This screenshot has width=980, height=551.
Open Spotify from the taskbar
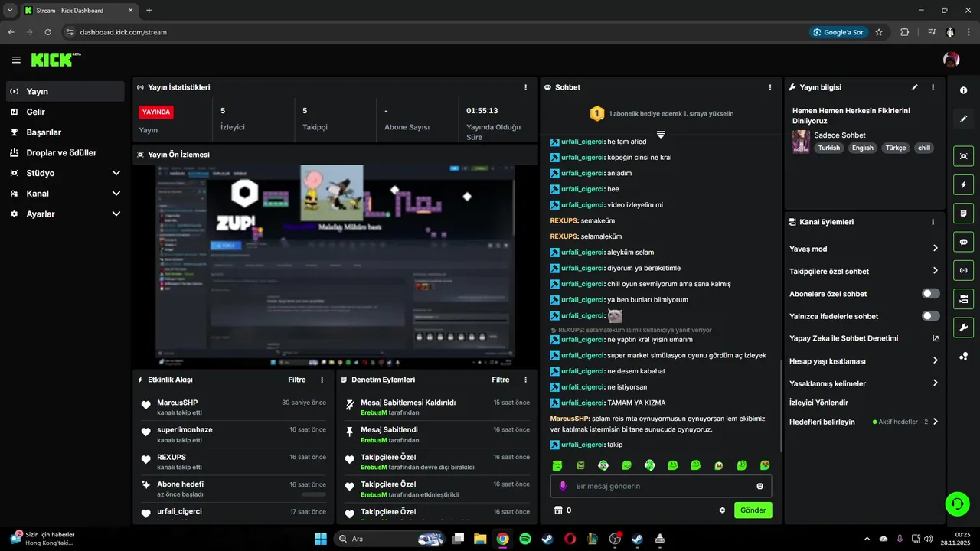tap(524, 539)
